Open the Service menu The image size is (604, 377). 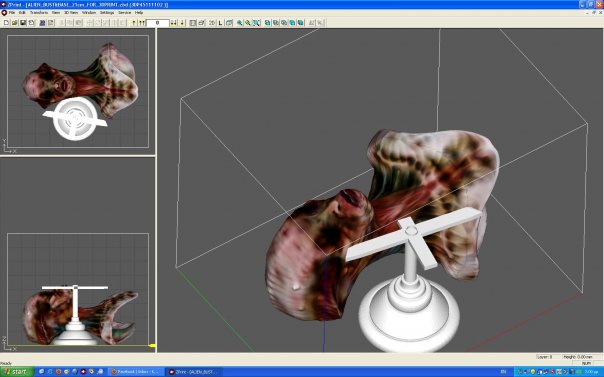pyautogui.click(x=124, y=12)
